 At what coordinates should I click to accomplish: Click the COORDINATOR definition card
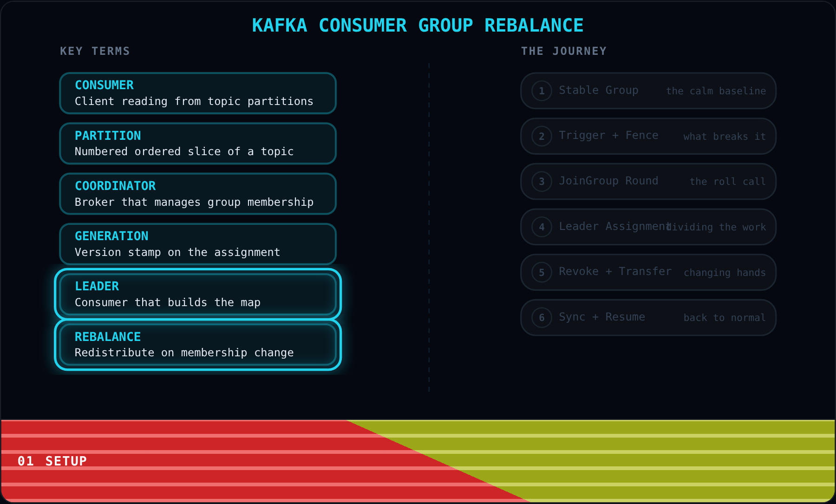tap(198, 194)
